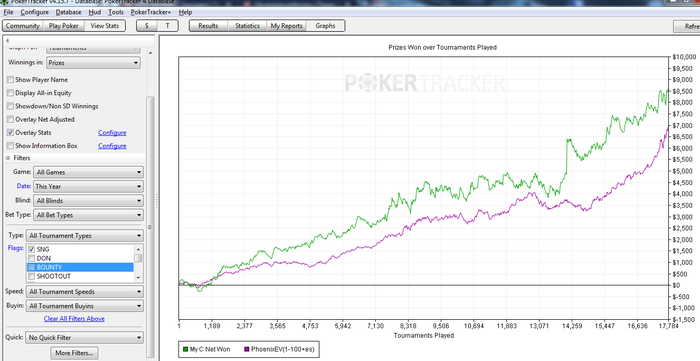Open the Configure menu
The image size is (700, 361).
(34, 12)
